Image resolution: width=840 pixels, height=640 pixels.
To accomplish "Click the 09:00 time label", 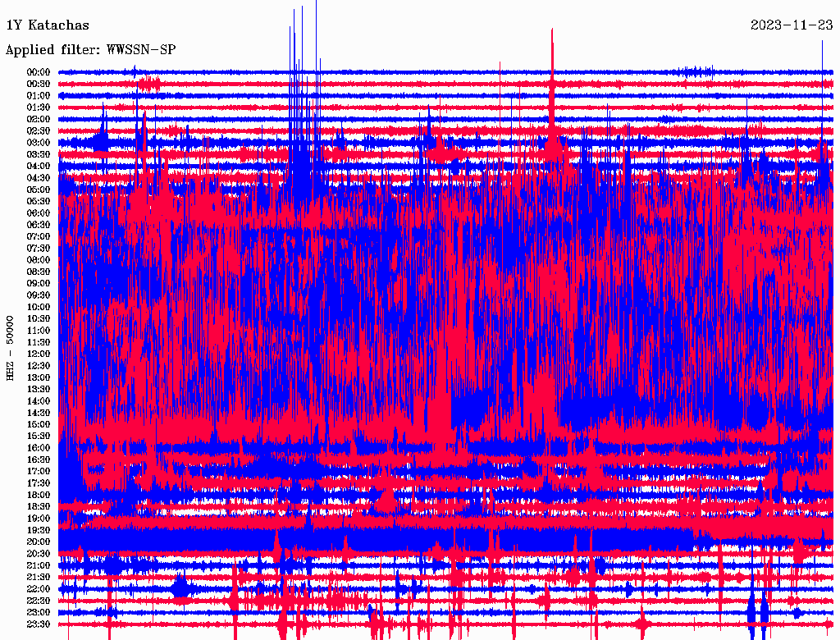I will [x=39, y=284].
